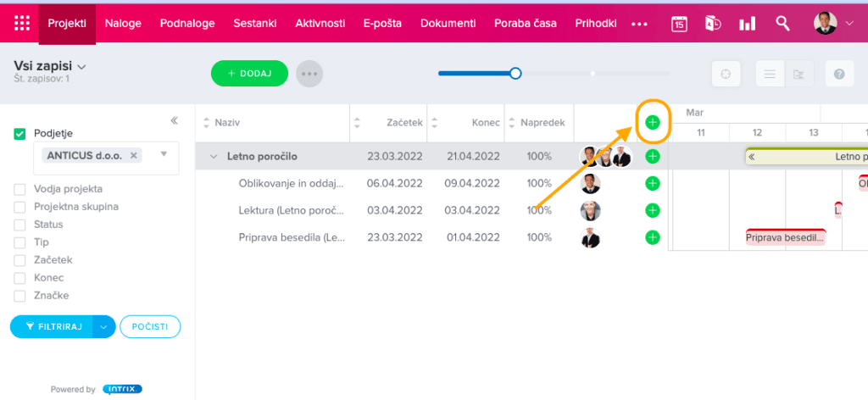
Task: Enable the Vodja projekta filter
Action: [20, 189]
